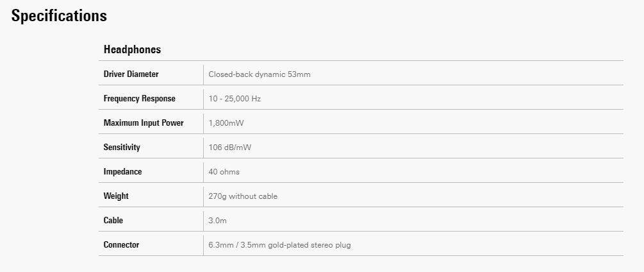The height and width of the screenshot is (272, 644).
Task: Select the 10 - 25,000 Hz value
Action: 235,99
